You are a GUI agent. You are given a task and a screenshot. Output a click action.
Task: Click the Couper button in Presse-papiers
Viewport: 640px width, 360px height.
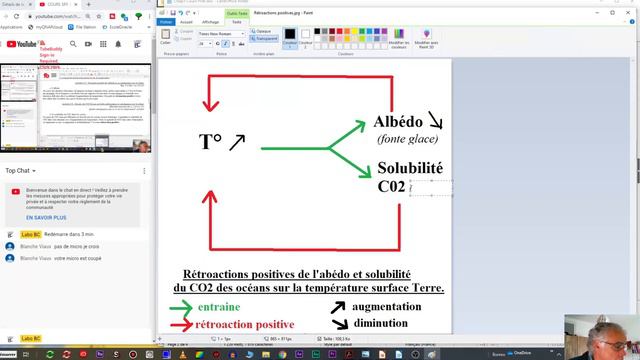(x=184, y=31)
